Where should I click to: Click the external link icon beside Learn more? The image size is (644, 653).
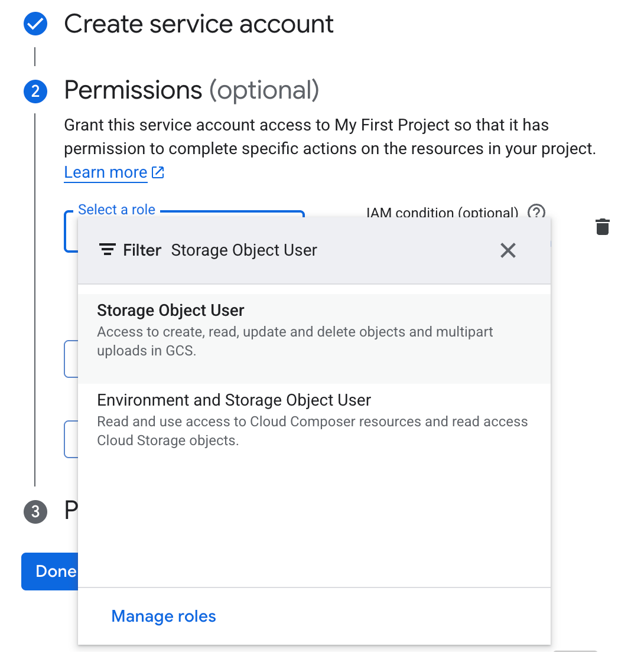pyautogui.click(x=158, y=172)
